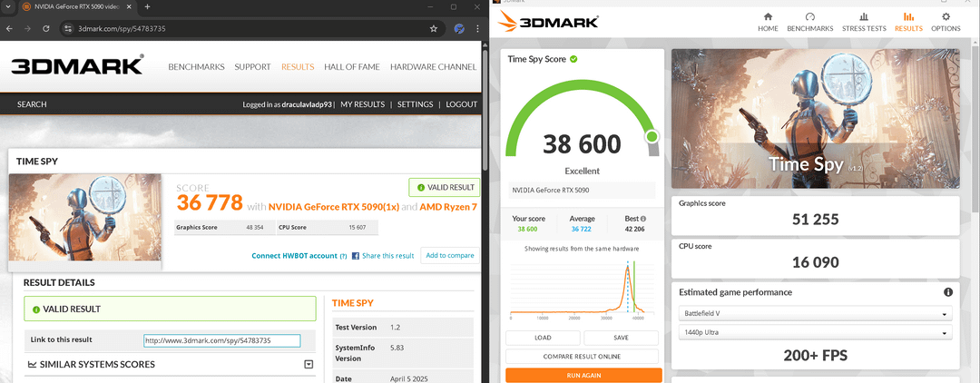The height and width of the screenshot is (383, 980).
Task: Click Average score 36 722 value
Action: pos(582,230)
